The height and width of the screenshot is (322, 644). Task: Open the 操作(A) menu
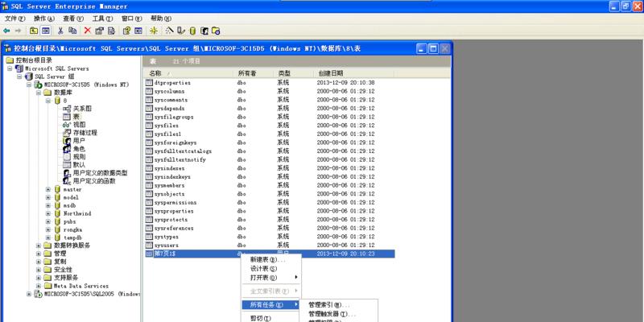tap(44, 19)
